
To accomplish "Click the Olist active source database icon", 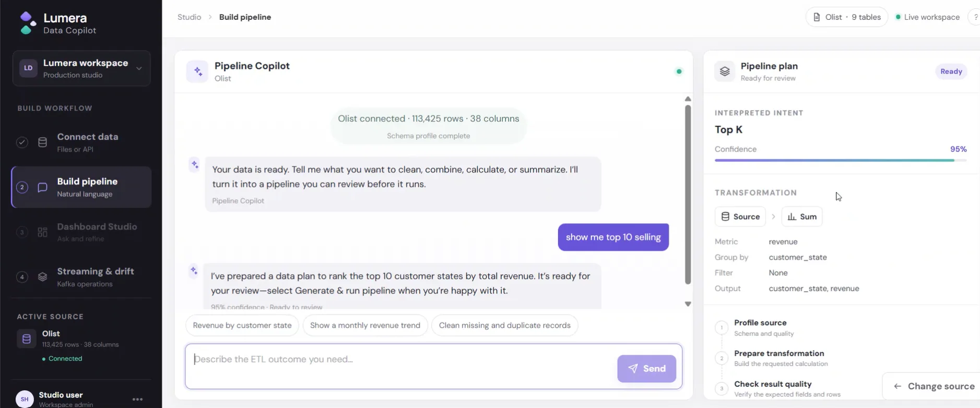I will coord(27,339).
